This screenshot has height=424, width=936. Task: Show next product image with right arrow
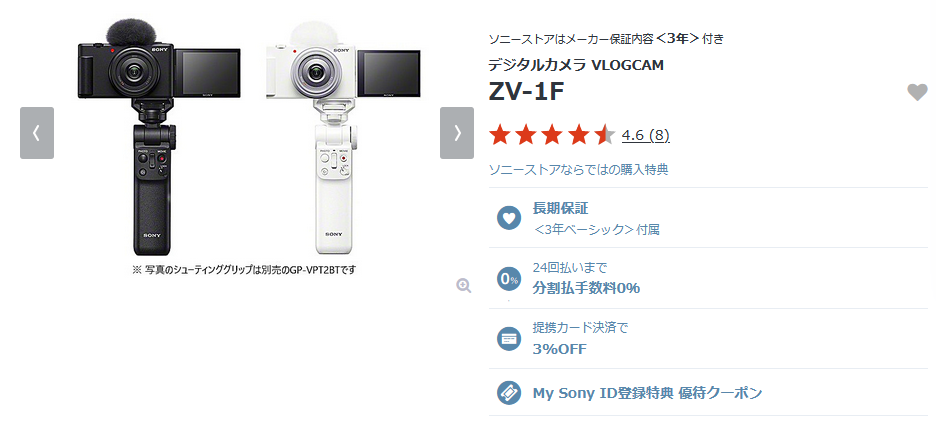coord(457,133)
